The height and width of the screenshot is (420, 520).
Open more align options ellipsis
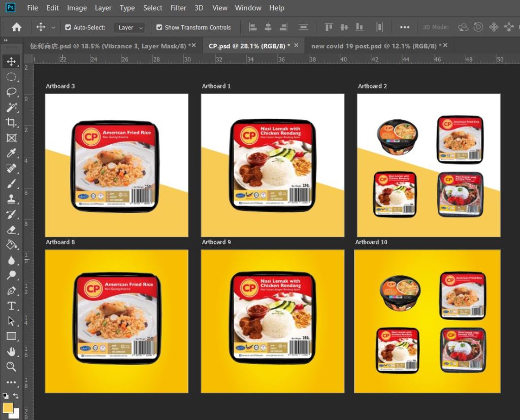coord(405,27)
